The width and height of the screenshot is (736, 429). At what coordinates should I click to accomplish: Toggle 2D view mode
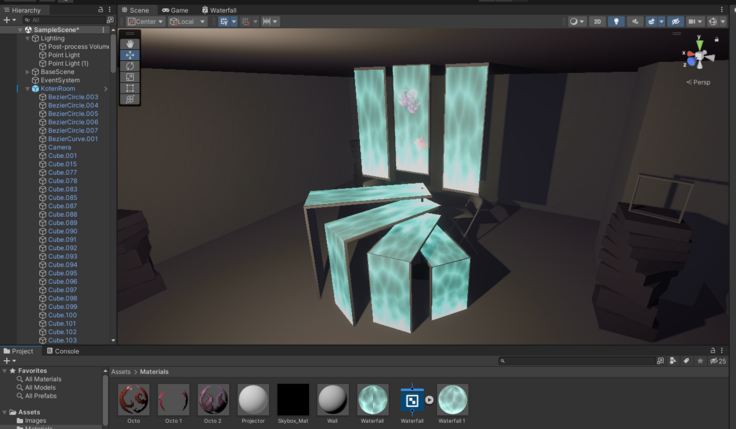597,21
